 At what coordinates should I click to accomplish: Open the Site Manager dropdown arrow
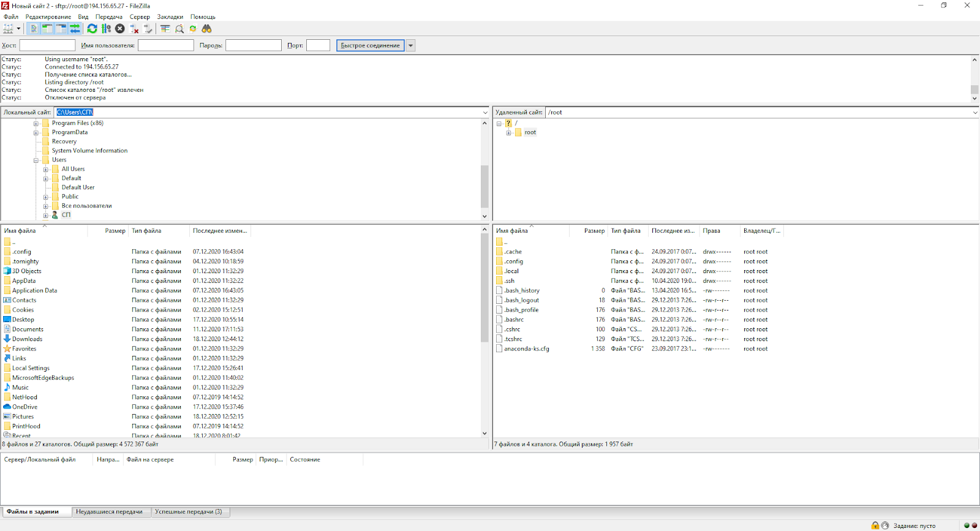click(18, 29)
